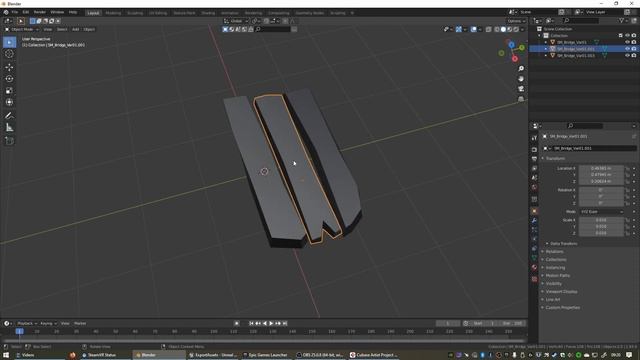The width and height of the screenshot is (640, 360).
Task: Disable SM_Bridge_Var01 in renders via camera icon
Action: (634, 42)
